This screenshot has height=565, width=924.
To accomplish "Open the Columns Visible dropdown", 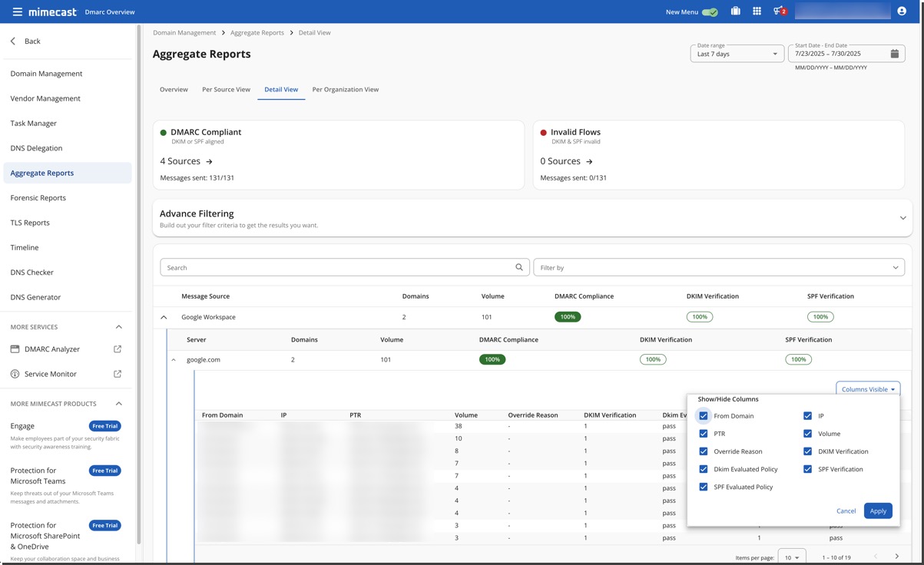I will [868, 389].
